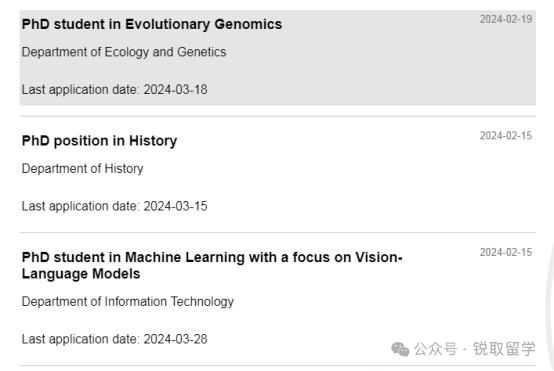Image resolution: width=554 pixels, height=371 pixels.
Task: Open PhD student in Evolutionary Genomics listing
Action: coord(152,24)
